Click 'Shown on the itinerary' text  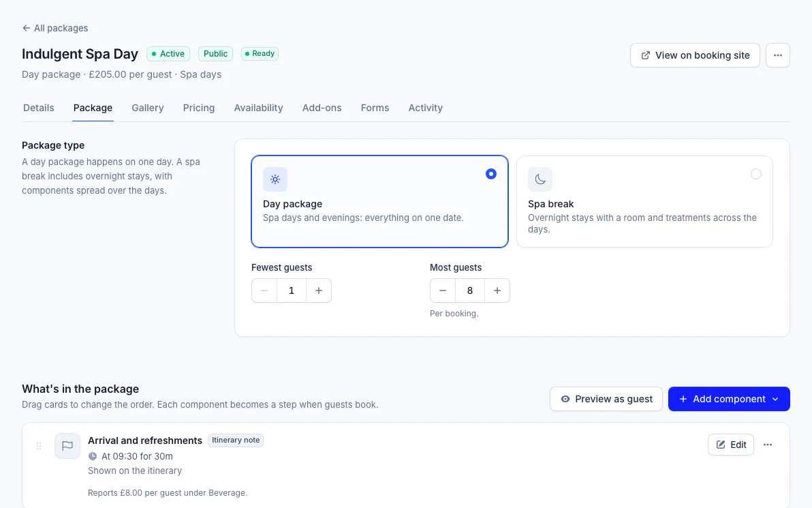(135, 470)
